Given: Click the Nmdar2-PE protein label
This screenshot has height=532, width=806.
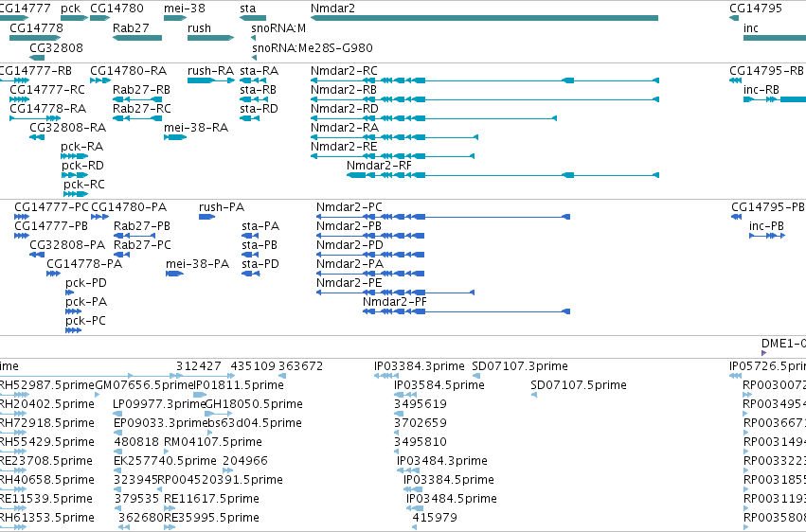Looking at the screenshot, I should (x=349, y=283).
